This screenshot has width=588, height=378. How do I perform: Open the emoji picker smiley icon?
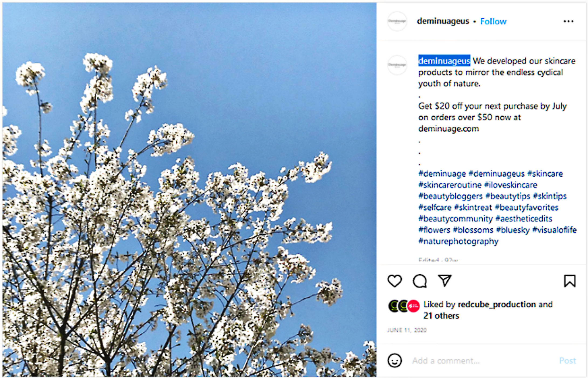(x=395, y=360)
